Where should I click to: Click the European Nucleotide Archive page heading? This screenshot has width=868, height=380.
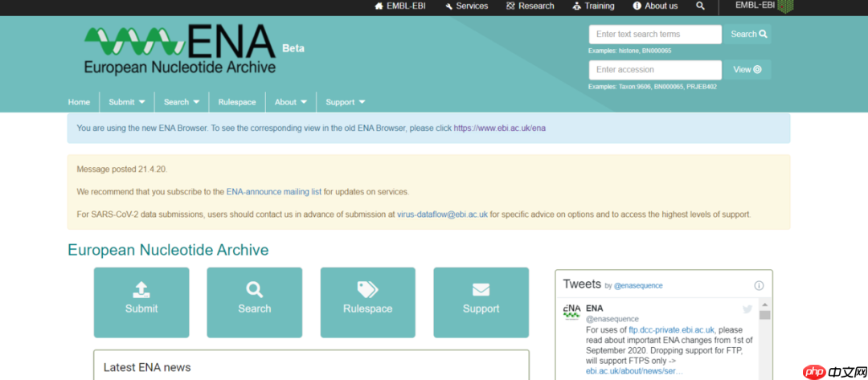tap(168, 250)
